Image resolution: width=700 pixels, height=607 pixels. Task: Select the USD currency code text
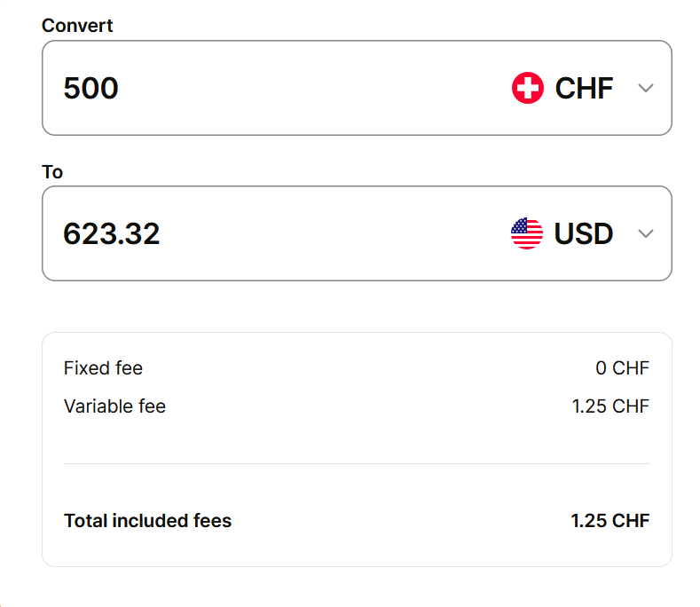[x=584, y=233]
